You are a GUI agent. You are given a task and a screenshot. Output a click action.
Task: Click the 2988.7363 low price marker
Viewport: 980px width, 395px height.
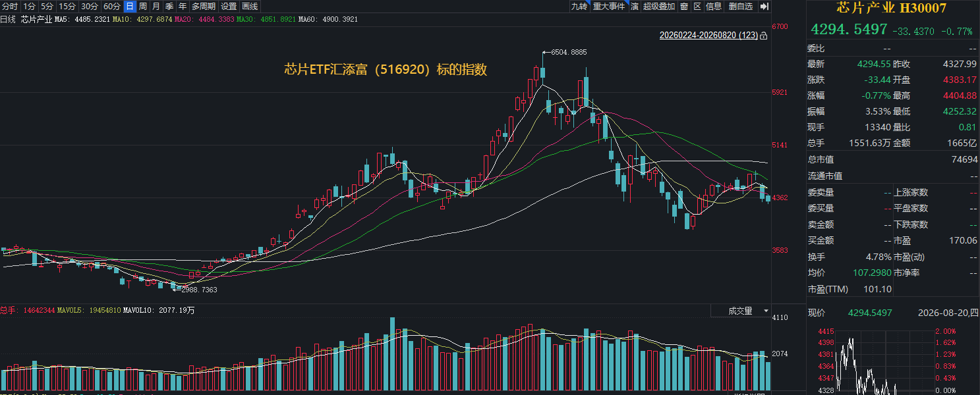pyautogui.click(x=199, y=289)
